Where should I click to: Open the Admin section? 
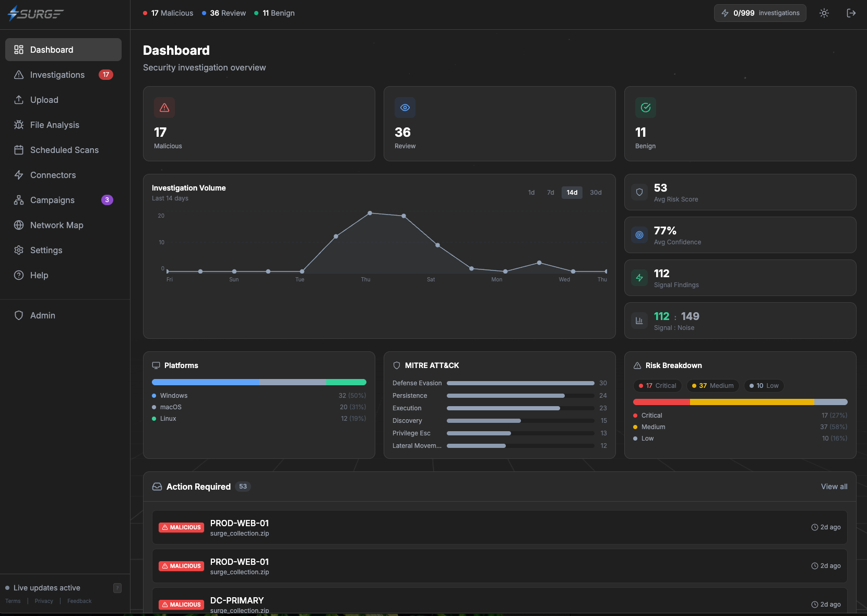pos(42,315)
